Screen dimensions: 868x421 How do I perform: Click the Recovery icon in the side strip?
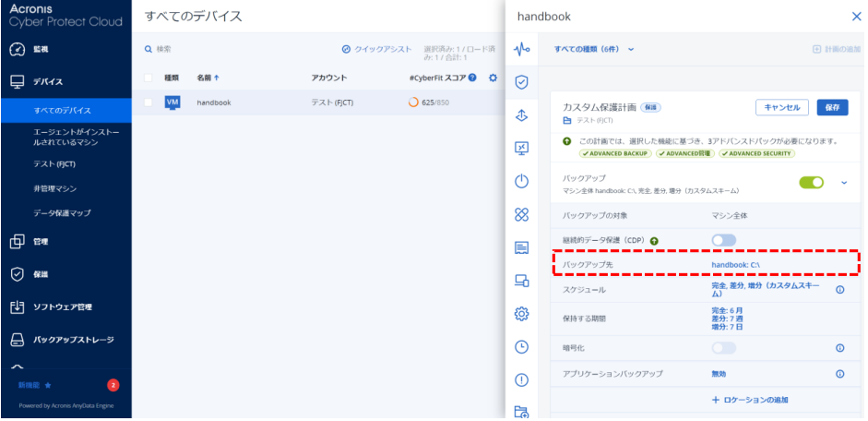coord(521,115)
